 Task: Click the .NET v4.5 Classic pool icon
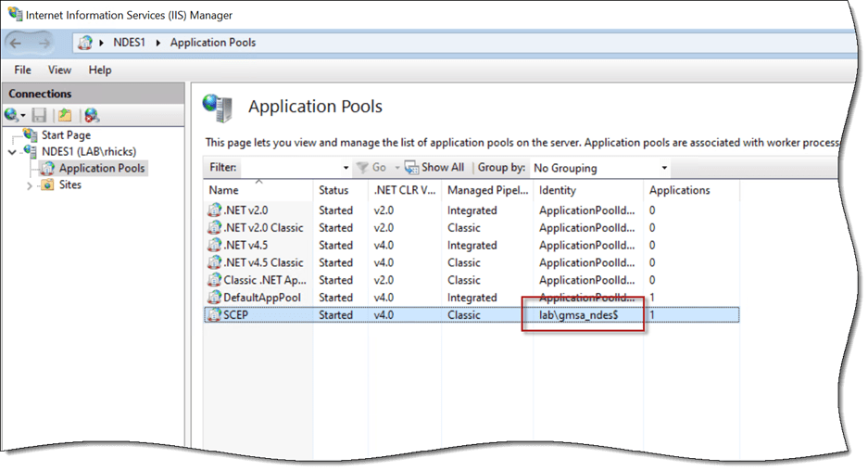[x=214, y=262]
